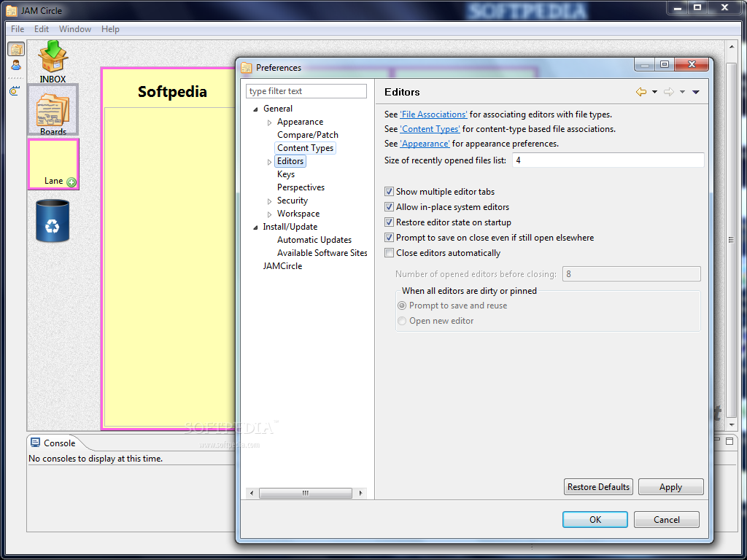Viewport: 747px width, 560px height.
Task: Switch to the Console tab
Action: (x=59, y=443)
